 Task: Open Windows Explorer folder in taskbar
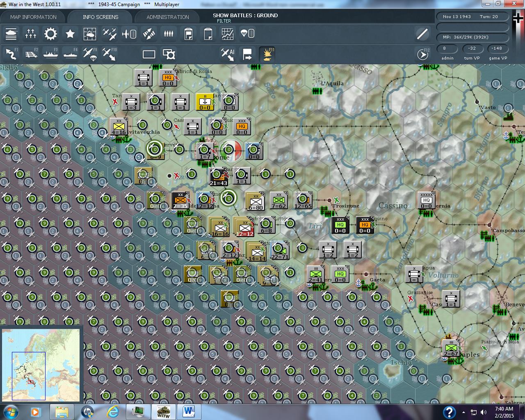pos(62,411)
